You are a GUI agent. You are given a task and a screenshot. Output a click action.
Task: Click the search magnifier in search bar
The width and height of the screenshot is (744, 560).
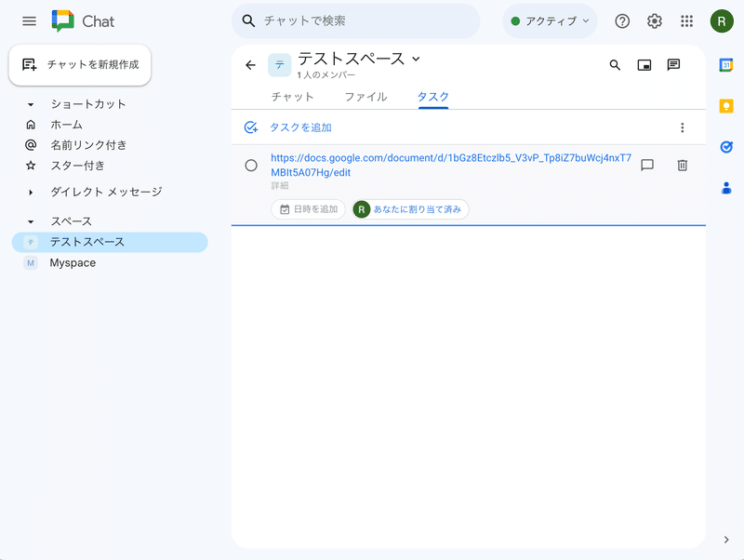248,20
